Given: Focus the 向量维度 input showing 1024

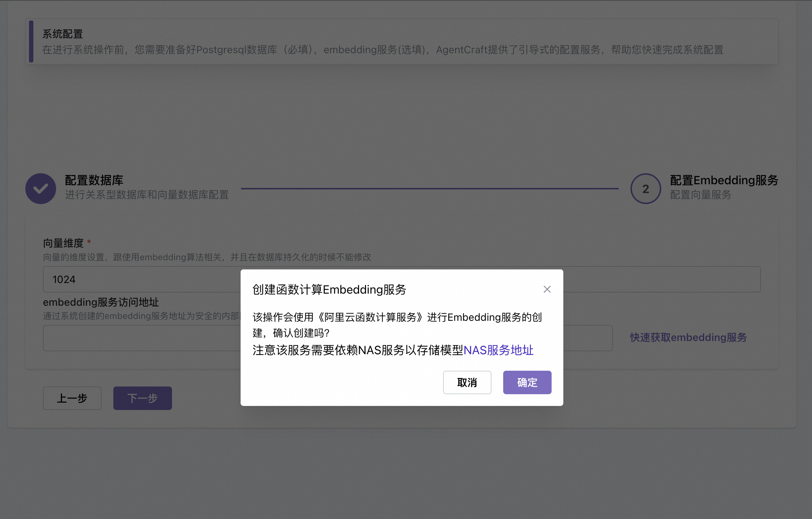Looking at the screenshot, I should 142,279.
